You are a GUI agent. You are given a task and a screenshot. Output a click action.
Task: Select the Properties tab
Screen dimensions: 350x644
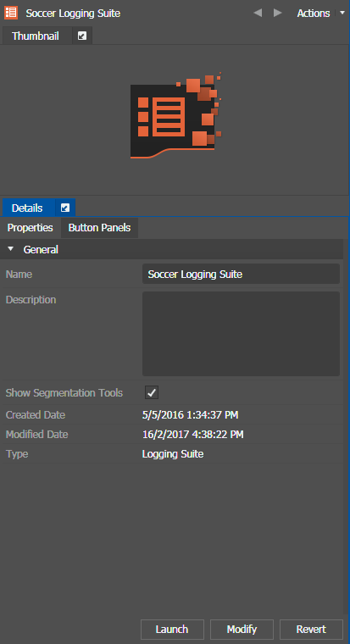click(30, 228)
